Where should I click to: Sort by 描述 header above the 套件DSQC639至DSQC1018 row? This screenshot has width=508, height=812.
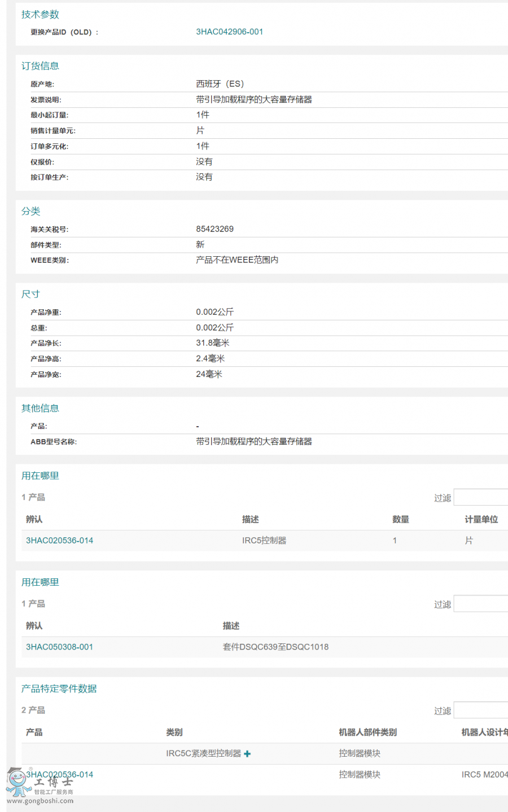point(231,626)
